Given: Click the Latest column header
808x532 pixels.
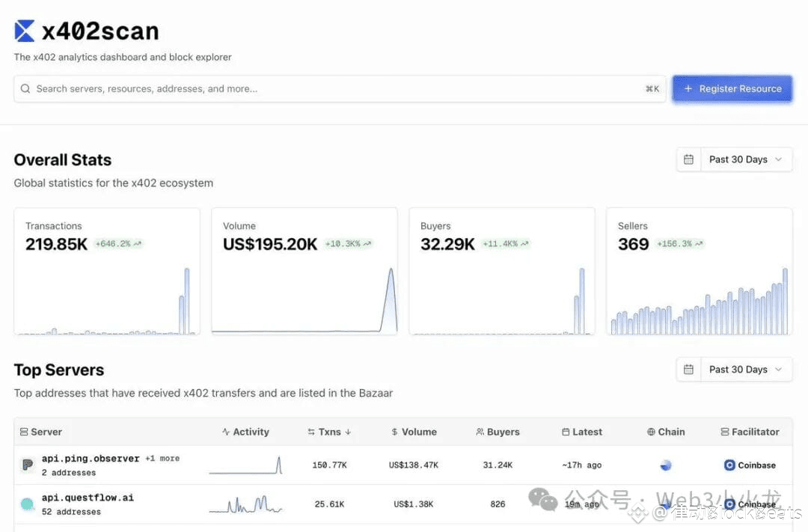Looking at the screenshot, I should pos(582,432).
